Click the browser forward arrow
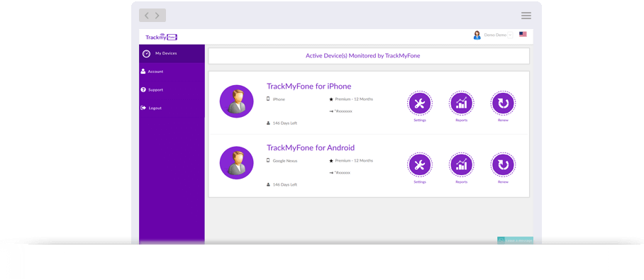Screen dimensions: 644x280 click(157, 16)
